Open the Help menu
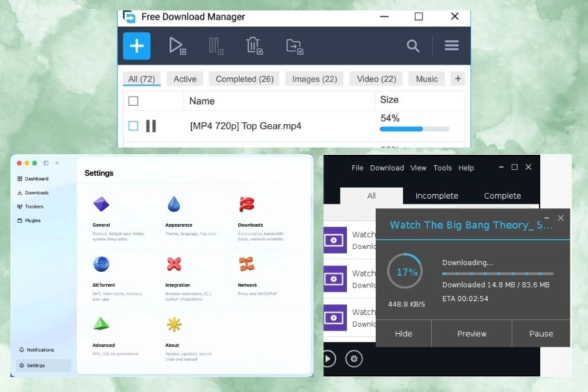This screenshot has width=588, height=392. tap(466, 168)
